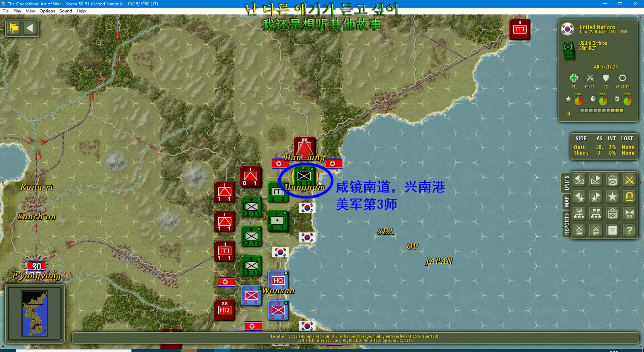Select red XX HQ unit at bottom
Image resolution: width=644 pixels, height=352 pixels.
pos(224,310)
